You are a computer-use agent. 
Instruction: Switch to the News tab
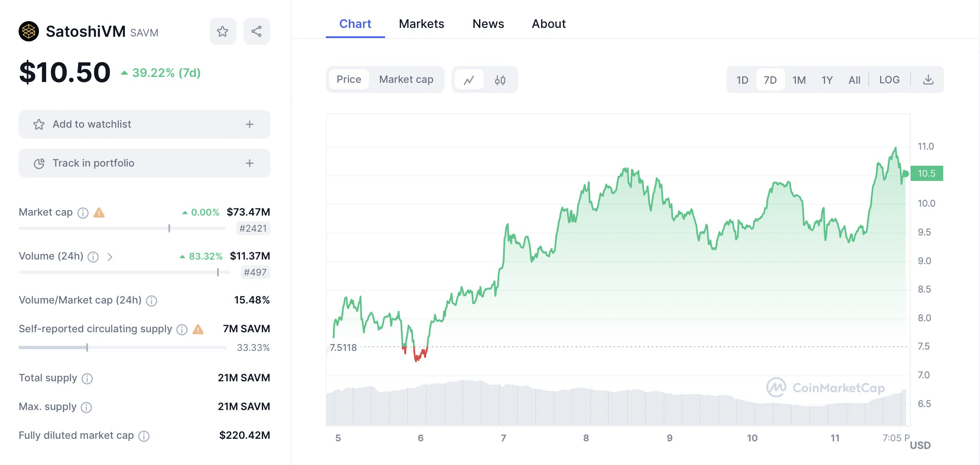coord(488,24)
